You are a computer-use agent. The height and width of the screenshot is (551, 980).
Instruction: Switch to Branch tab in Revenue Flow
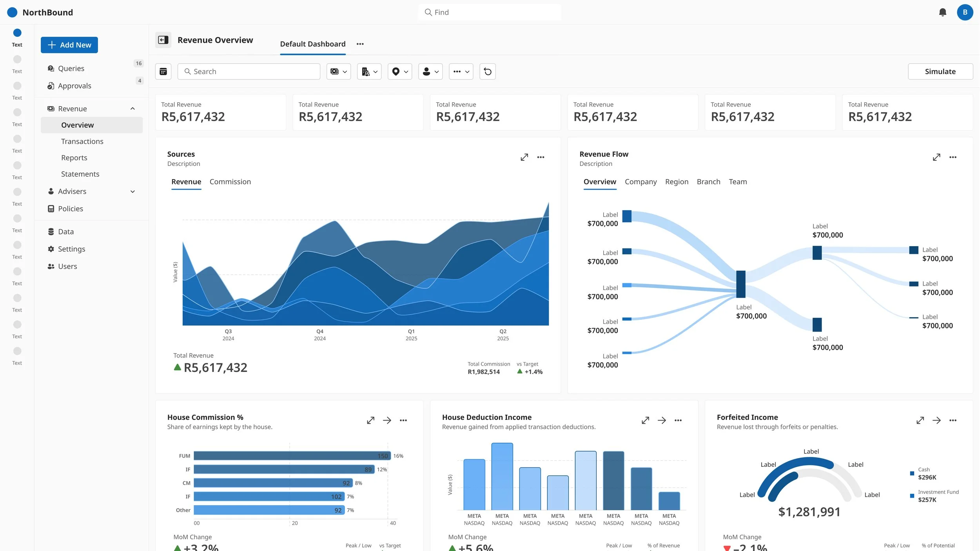tap(708, 182)
